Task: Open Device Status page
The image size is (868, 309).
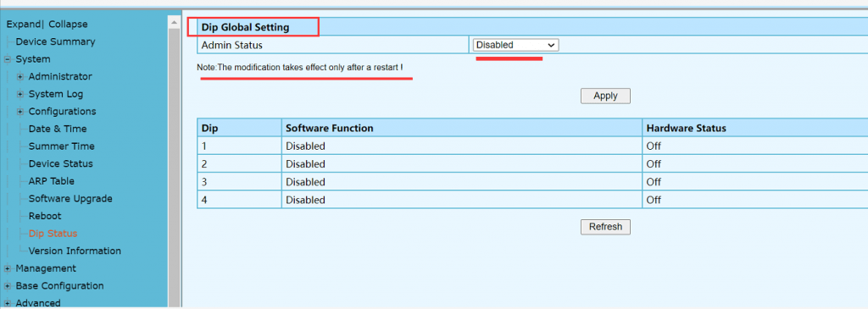Action: pos(61,163)
